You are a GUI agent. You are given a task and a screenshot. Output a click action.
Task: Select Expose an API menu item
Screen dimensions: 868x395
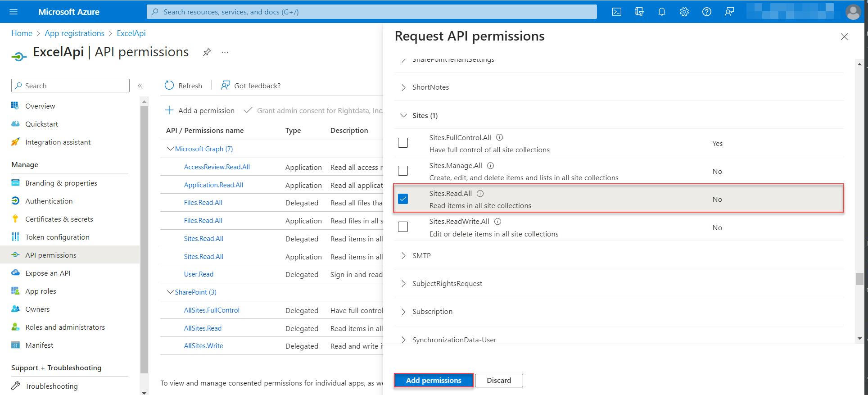pyautogui.click(x=48, y=273)
